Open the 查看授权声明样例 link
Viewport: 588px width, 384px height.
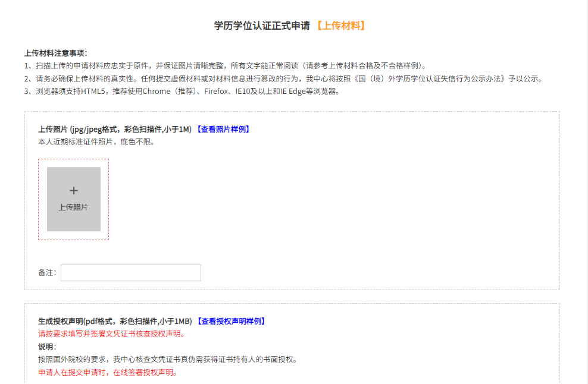click(x=230, y=322)
